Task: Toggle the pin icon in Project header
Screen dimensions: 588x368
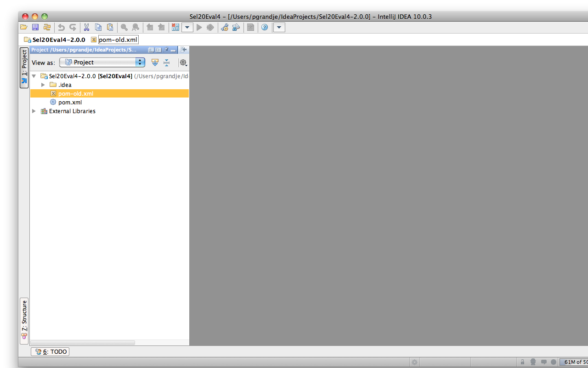Action: [166, 50]
